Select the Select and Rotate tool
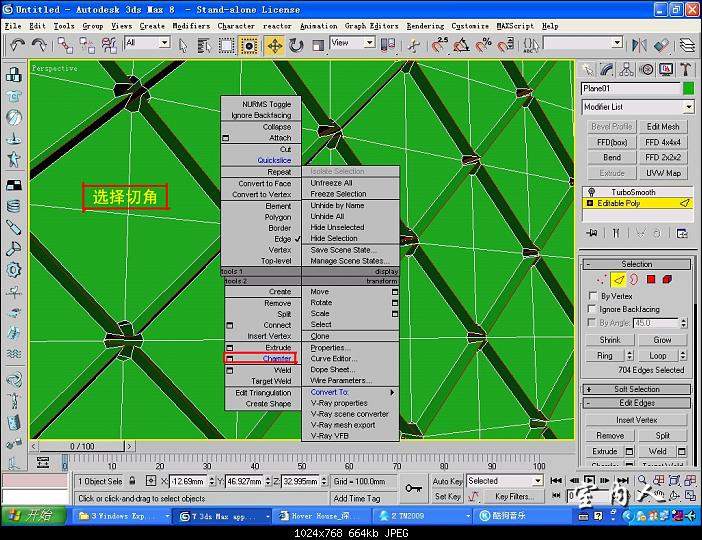 (x=295, y=46)
